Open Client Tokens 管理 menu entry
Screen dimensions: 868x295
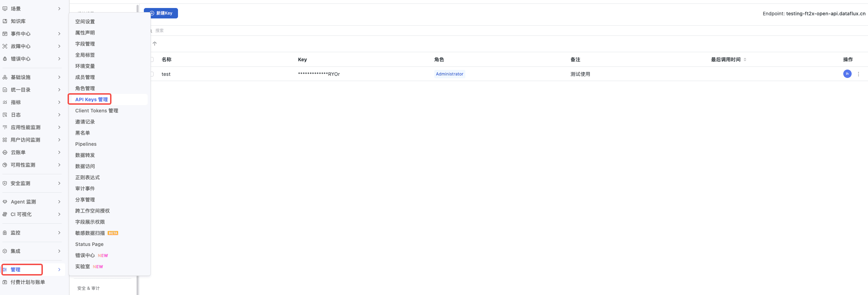(96, 111)
